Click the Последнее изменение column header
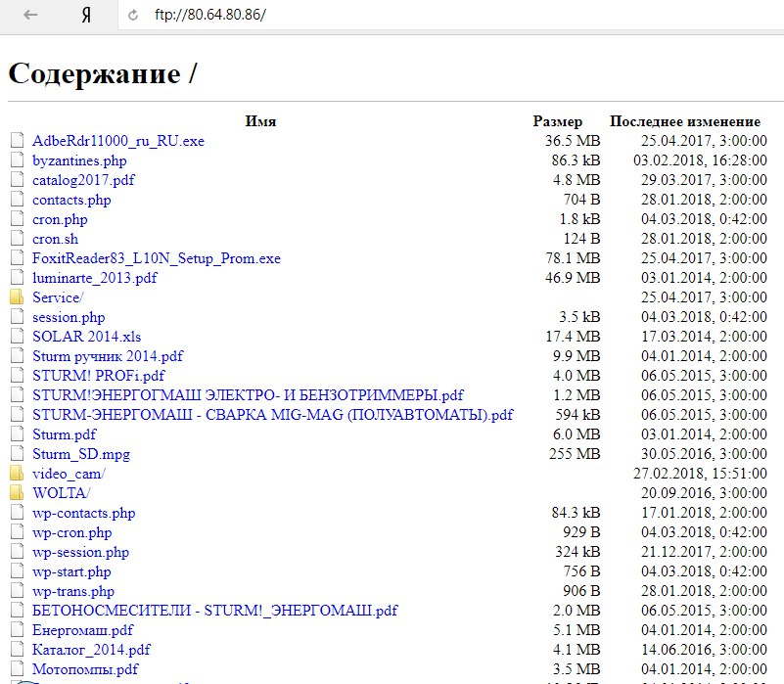The width and height of the screenshot is (784, 684). (x=684, y=121)
